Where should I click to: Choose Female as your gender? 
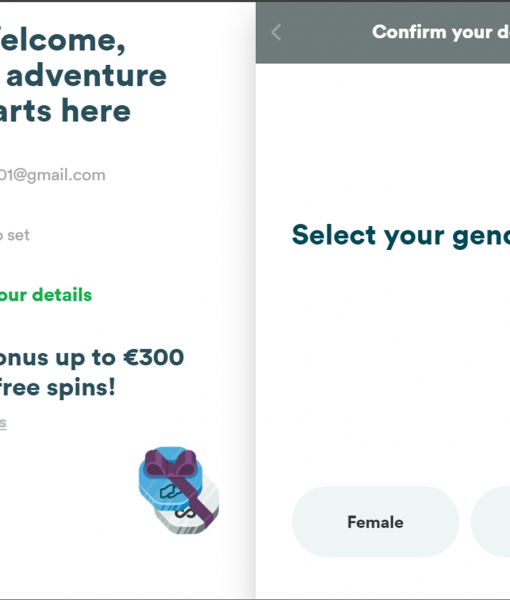coord(375,522)
